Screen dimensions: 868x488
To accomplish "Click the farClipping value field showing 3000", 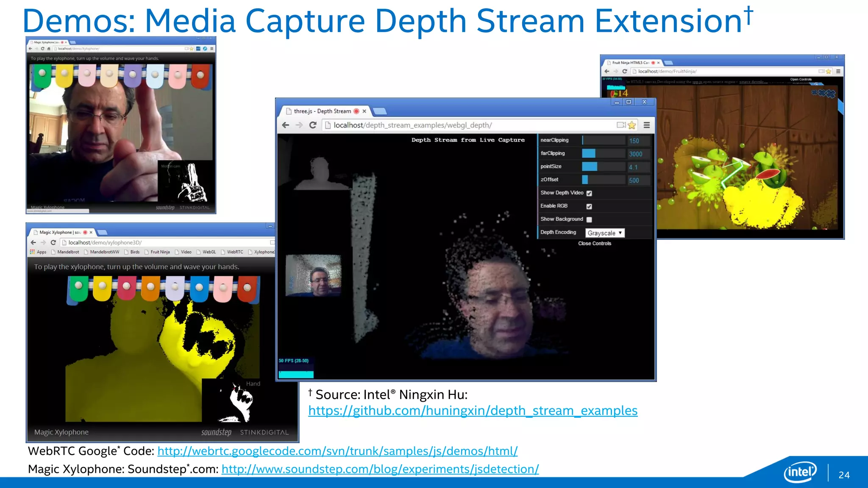I will pyautogui.click(x=638, y=154).
